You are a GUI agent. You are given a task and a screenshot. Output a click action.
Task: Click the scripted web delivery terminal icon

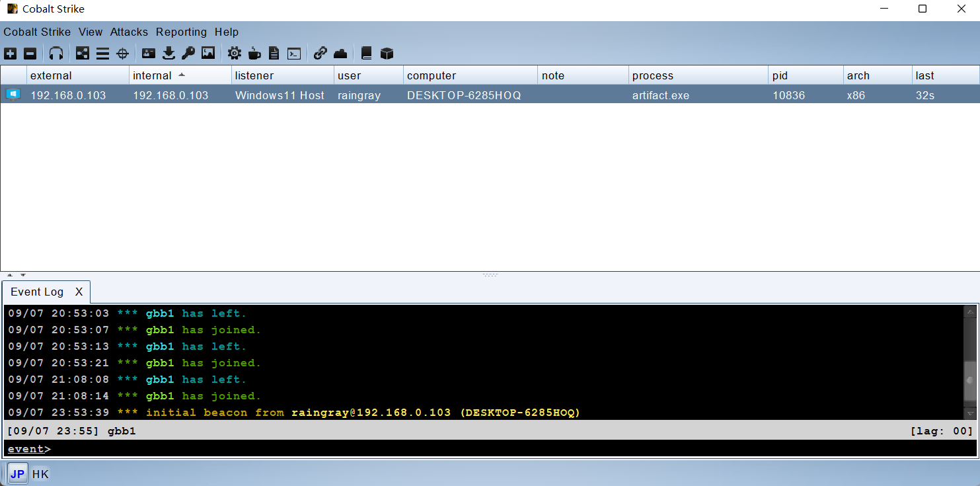(294, 54)
